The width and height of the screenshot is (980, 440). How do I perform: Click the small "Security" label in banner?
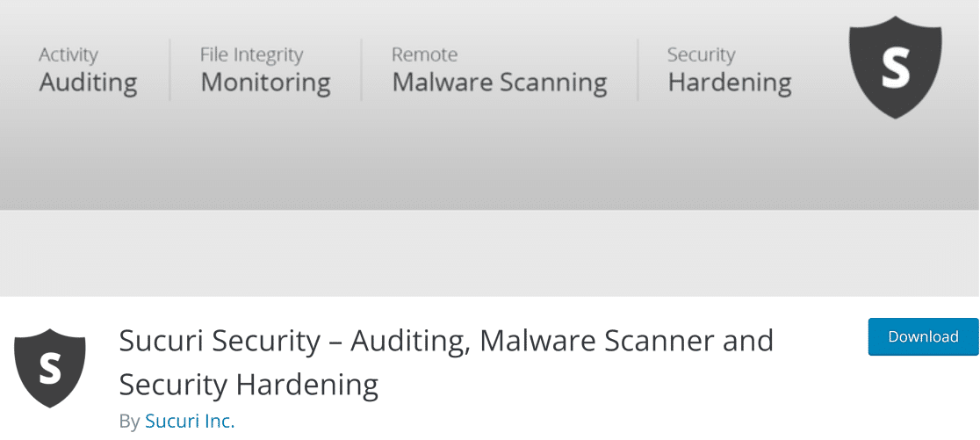[x=700, y=54]
